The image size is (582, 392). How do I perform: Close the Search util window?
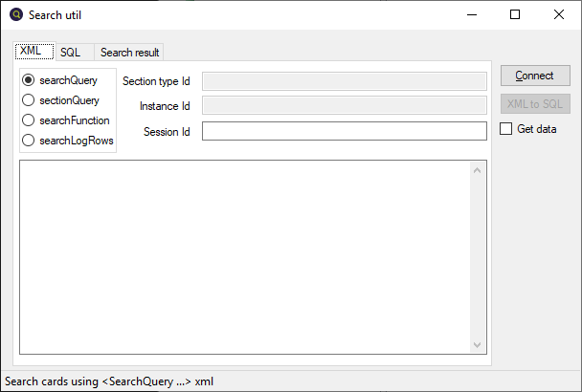pyautogui.click(x=559, y=14)
